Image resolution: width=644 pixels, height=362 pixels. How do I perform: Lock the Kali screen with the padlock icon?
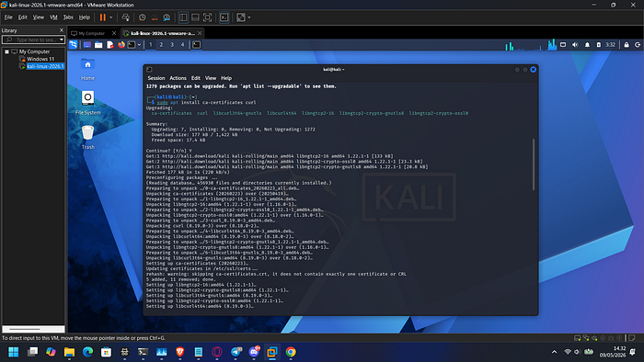[627, 45]
